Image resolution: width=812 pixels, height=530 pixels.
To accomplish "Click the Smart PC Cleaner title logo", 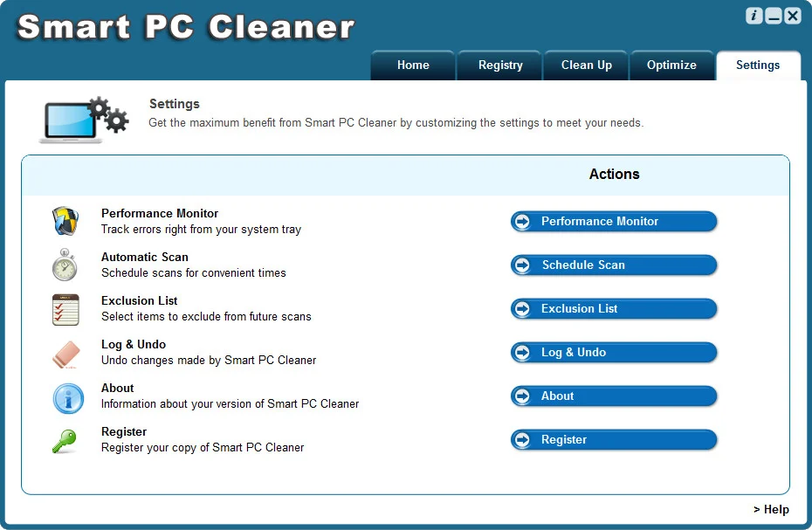I will click(186, 27).
